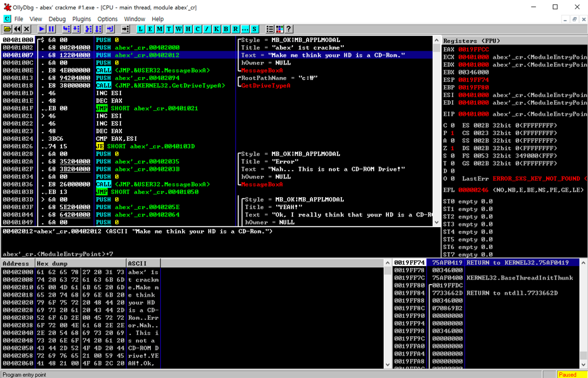Open Patches window with slash button
The width and height of the screenshot is (588, 378).
pos(207,29)
